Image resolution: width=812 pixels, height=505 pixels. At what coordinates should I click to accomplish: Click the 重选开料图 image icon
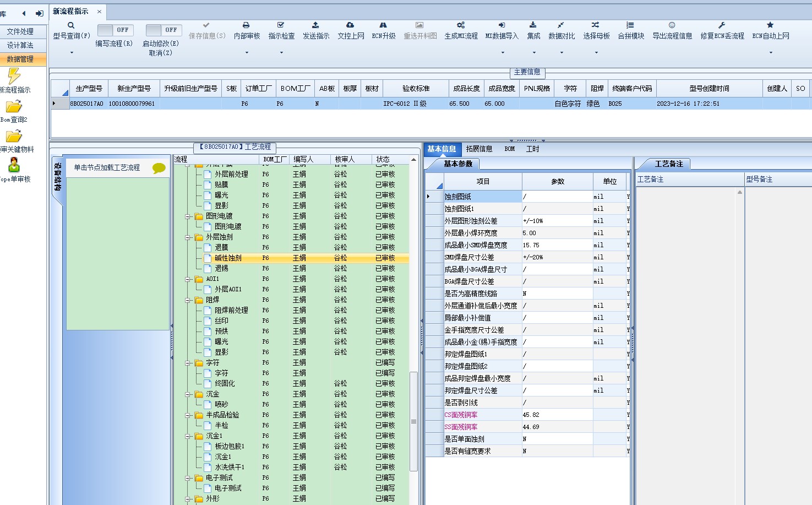point(419,25)
